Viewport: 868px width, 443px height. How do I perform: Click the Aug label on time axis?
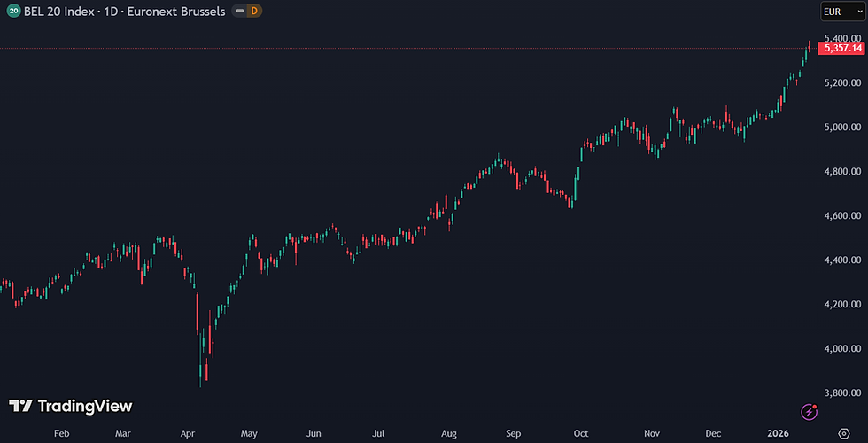tap(449, 434)
